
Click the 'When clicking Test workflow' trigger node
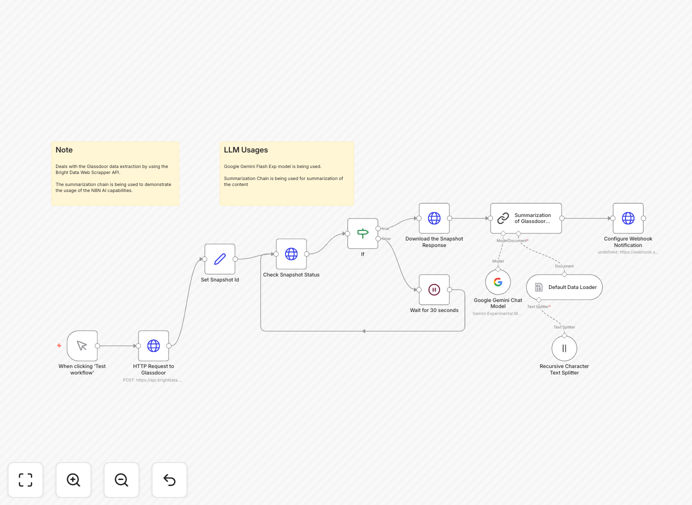[x=82, y=346]
